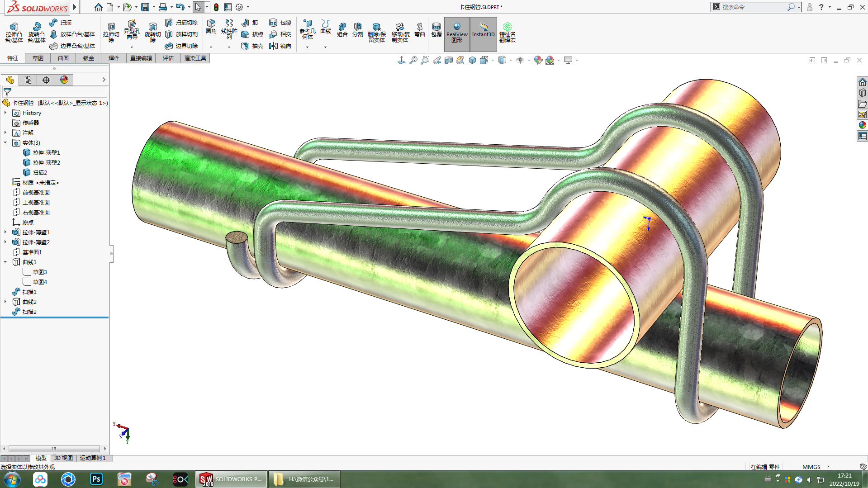868x488 pixels.
Task: Switch to the DisplayManager tab
Action: [64, 80]
